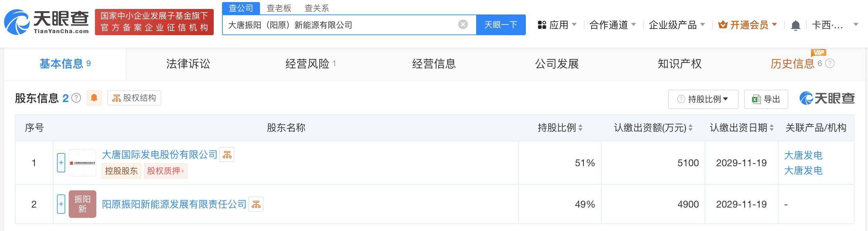
Task: Click the TianYanCha logo
Action: pos(47,22)
